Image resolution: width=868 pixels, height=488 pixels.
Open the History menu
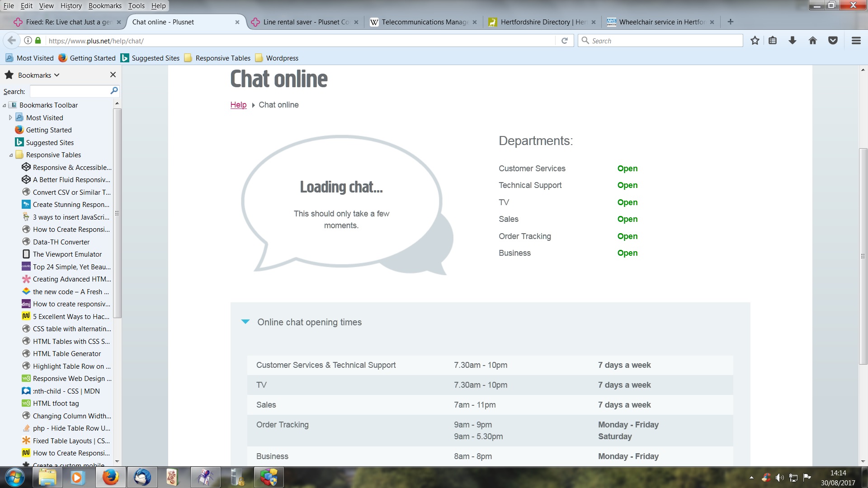click(71, 5)
